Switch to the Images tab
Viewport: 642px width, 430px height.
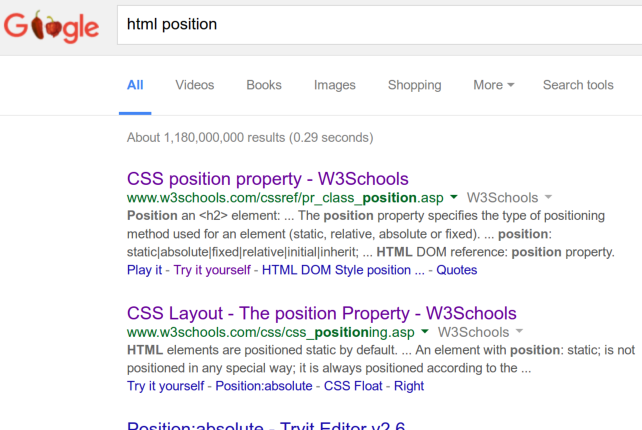[335, 85]
